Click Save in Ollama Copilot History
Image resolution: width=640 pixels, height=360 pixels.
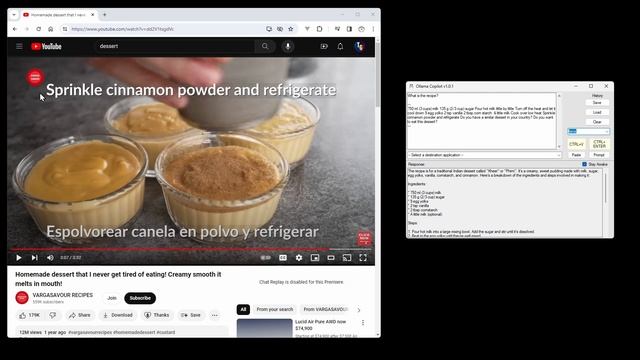pyautogui.click(x=597, y=103)
